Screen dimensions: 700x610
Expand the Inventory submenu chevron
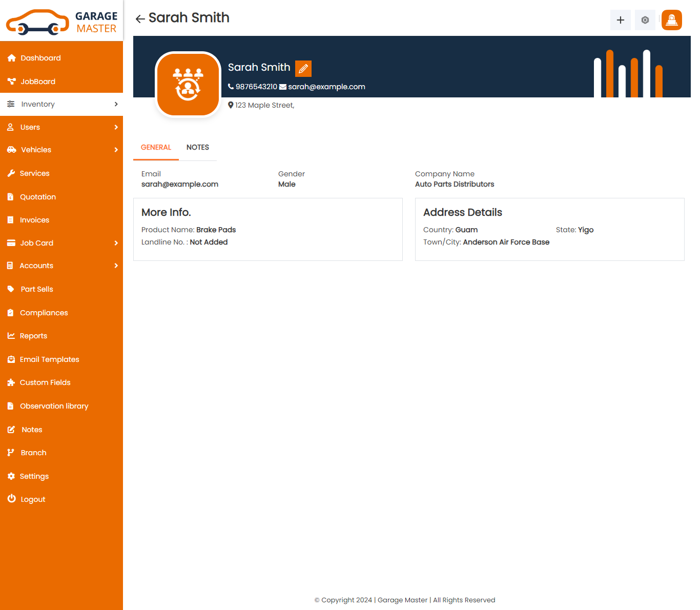pos(116,104)
